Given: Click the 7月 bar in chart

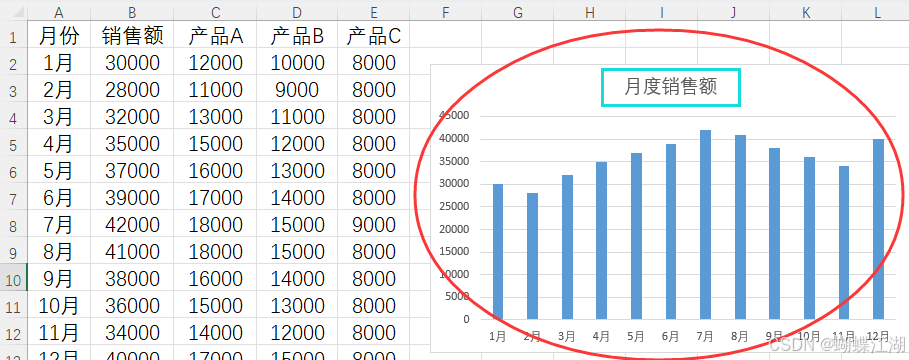Looking at the screenshot, I should pos(706,224).
